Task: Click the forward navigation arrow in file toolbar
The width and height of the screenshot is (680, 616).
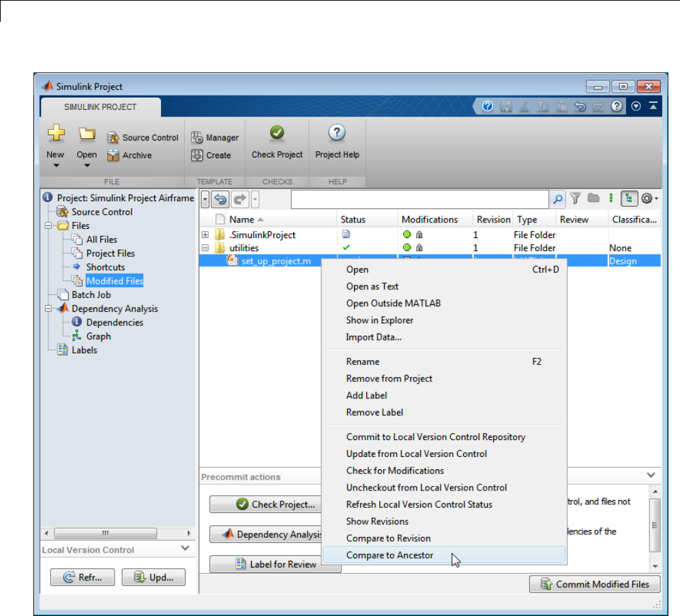Action: [x=240, y=200]
